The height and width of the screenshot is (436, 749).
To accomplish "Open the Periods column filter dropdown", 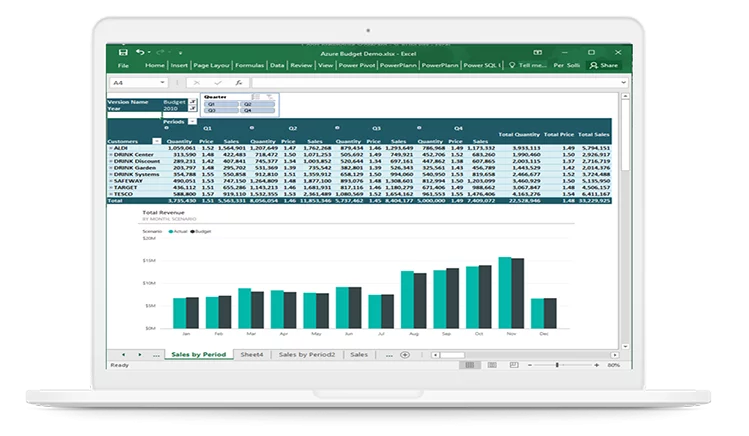I will coord(192,122).
